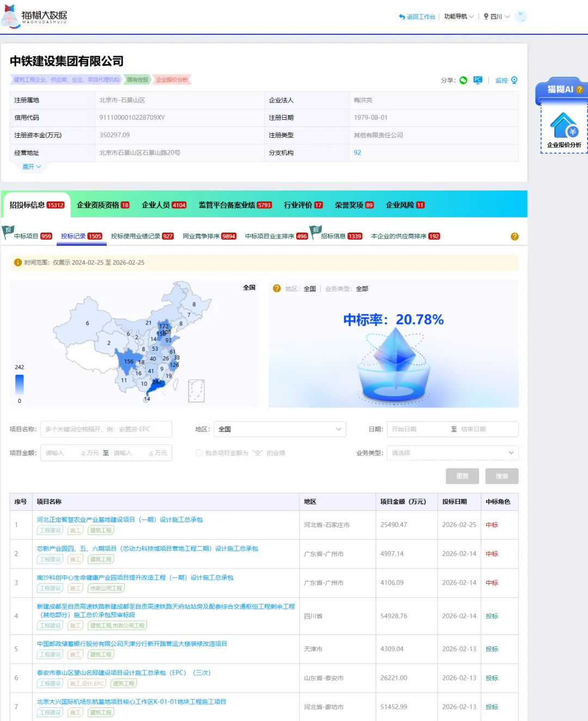Screen dimensions: 588x721
Task: Click the question mark on 猫糊AI
Action: point(579,90)
